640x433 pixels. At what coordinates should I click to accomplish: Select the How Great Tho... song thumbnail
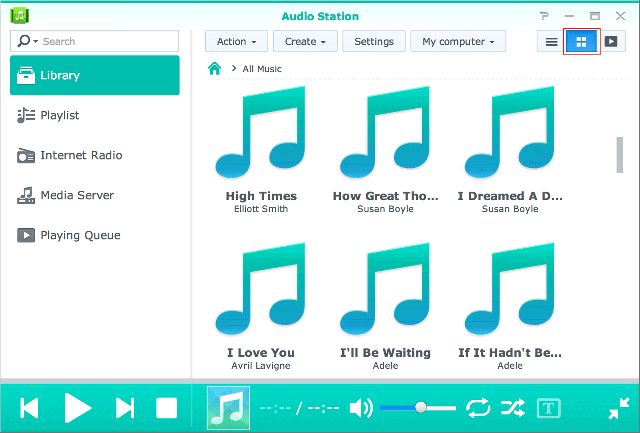(385, 133)
